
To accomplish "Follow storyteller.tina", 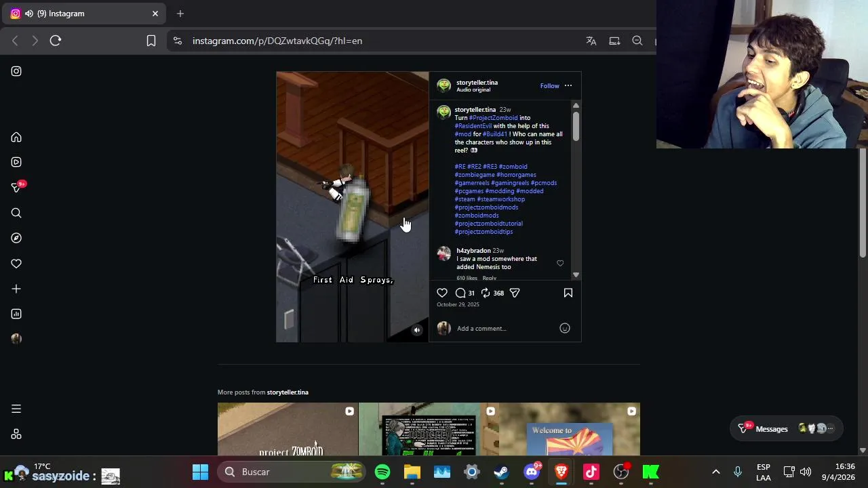I will pos(550,86).
